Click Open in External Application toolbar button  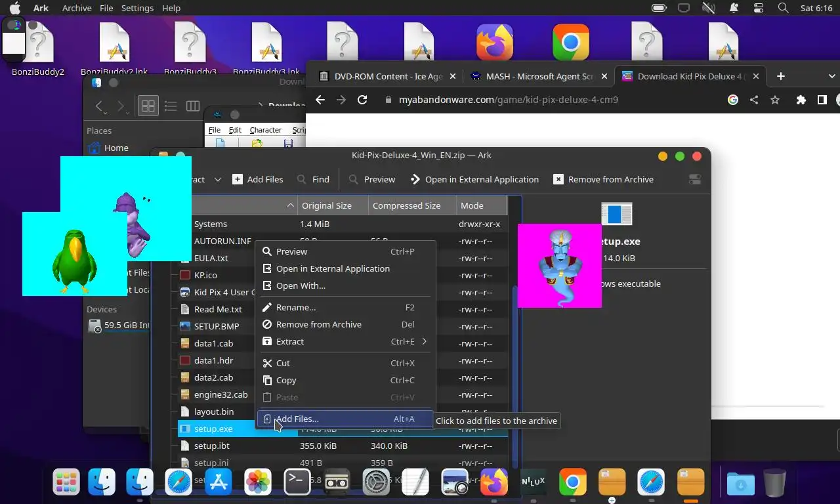(474, 179)
